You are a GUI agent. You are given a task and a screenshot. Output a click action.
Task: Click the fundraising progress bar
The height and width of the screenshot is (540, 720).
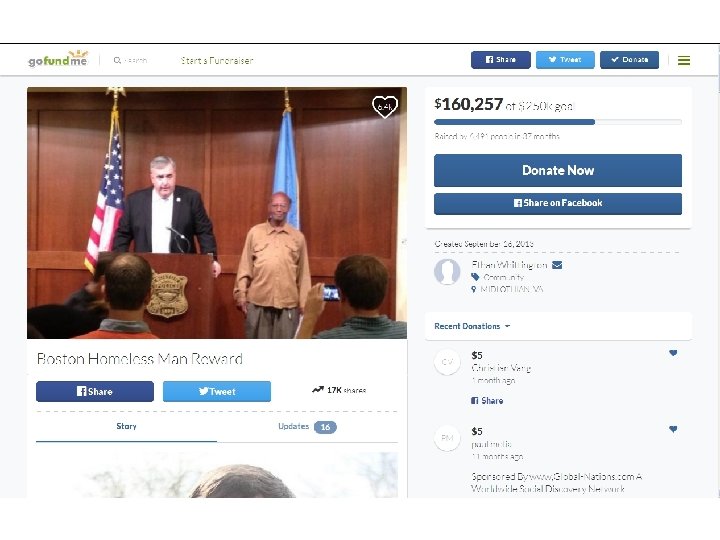(558, 122)
